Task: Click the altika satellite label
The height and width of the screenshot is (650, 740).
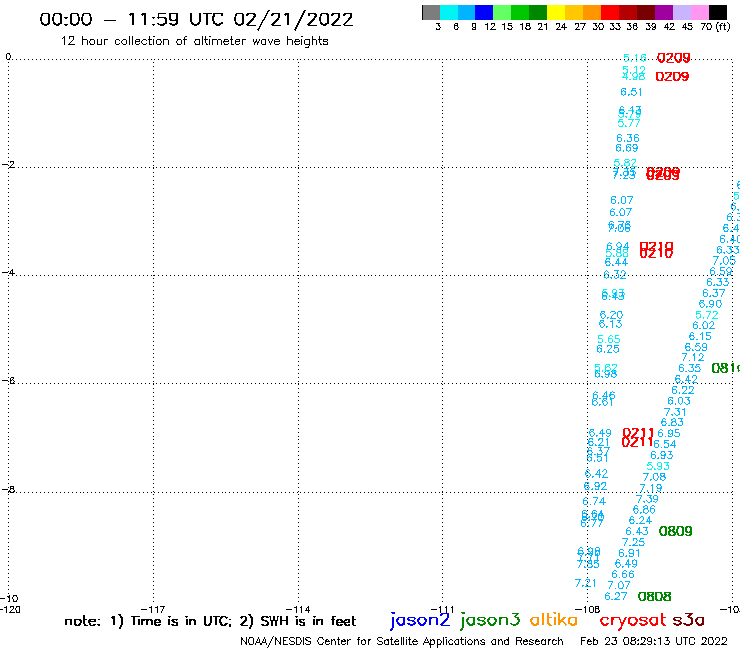Action: (x=554, y=619)
